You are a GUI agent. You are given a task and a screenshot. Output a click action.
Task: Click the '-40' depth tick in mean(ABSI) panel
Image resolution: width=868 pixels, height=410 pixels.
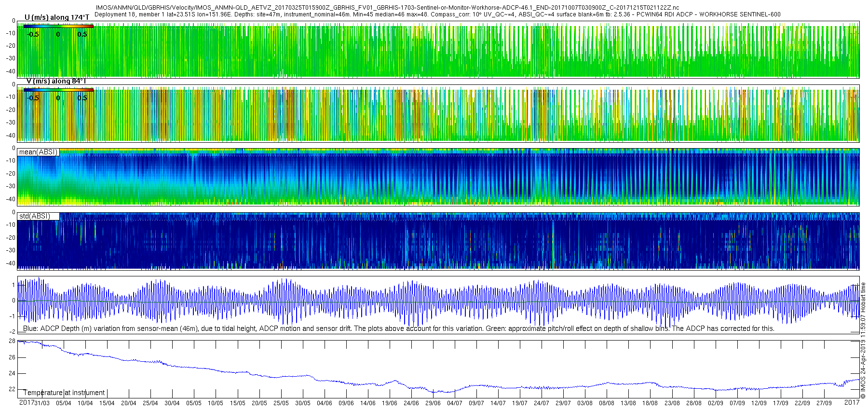click(11, 199)
